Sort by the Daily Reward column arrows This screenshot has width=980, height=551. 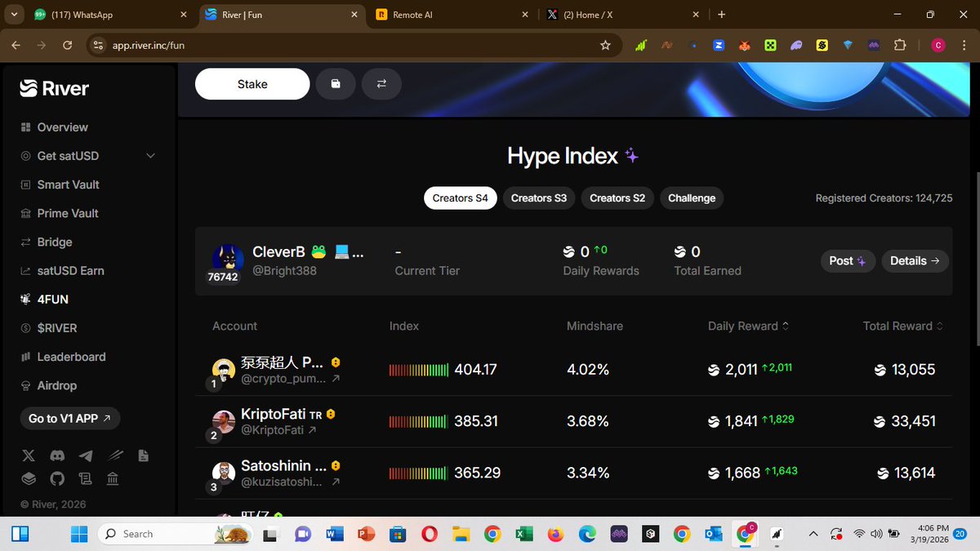coord(786,326)
